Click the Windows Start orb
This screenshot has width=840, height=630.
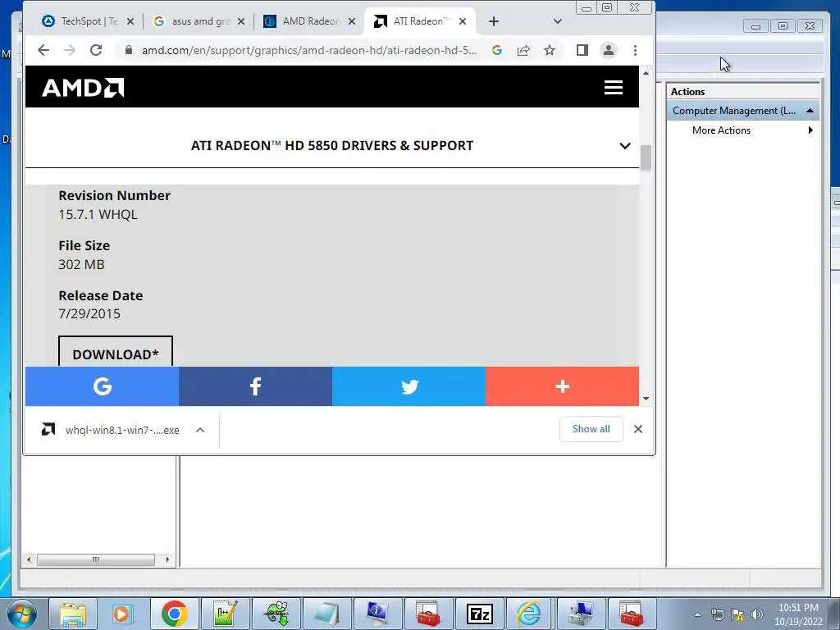22,614
